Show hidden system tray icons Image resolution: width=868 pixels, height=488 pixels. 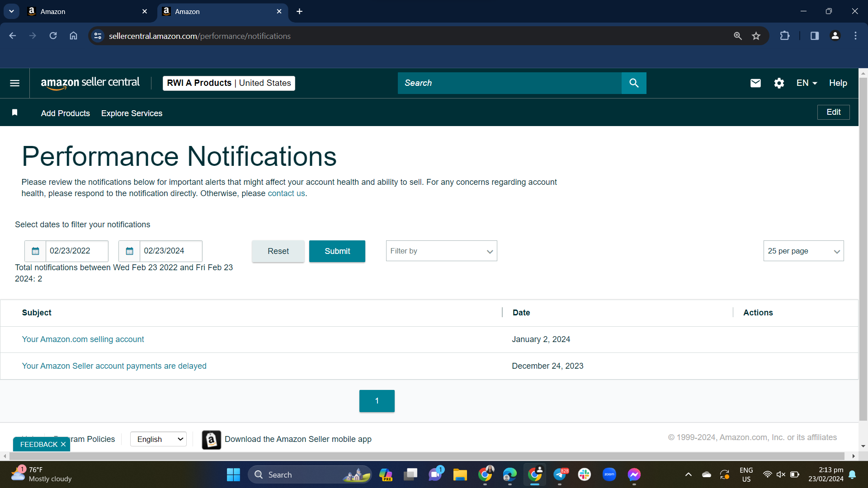click(x=688, y=475)
